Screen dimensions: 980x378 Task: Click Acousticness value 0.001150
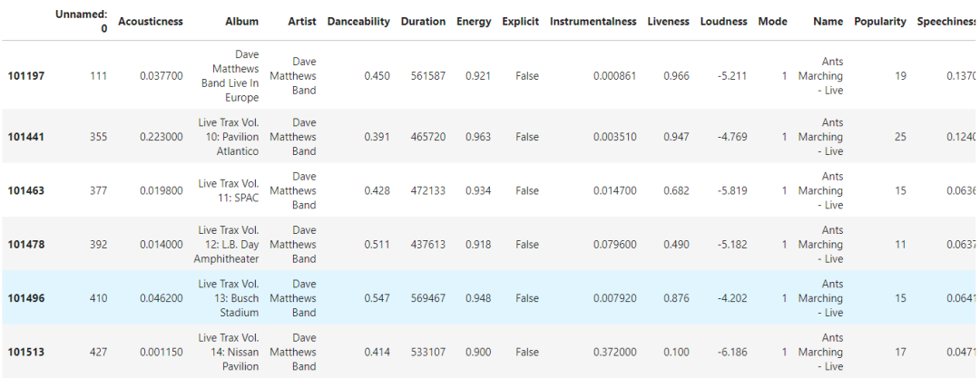162,351
